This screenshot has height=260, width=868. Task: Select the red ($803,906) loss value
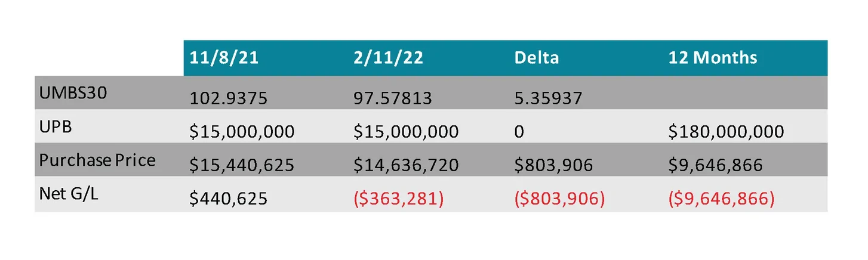(x=559, y=199)
